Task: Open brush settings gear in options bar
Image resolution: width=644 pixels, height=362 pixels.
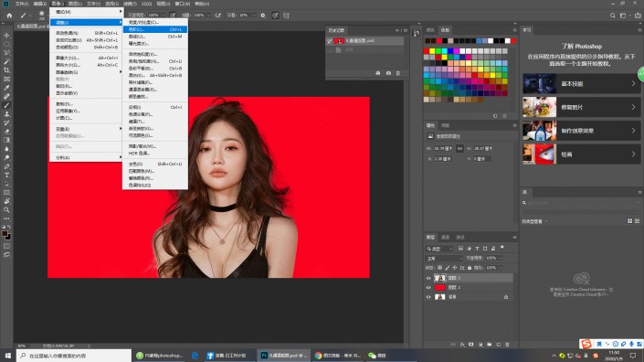Action: (263, 16)
